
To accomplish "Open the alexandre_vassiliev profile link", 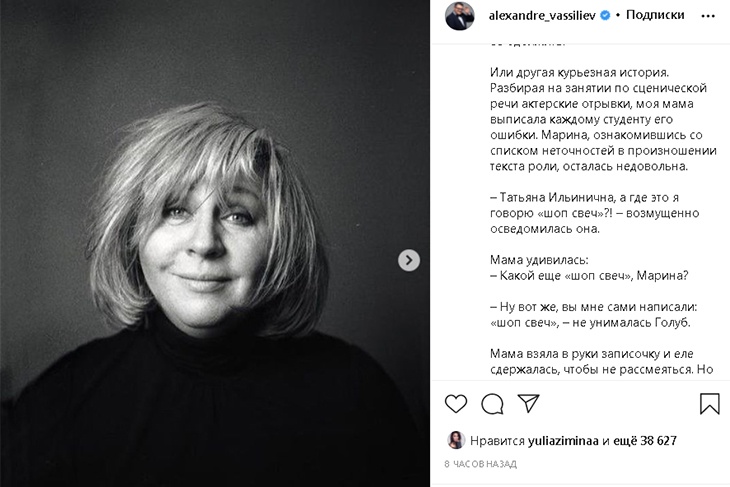I will (x=539, y=16).
